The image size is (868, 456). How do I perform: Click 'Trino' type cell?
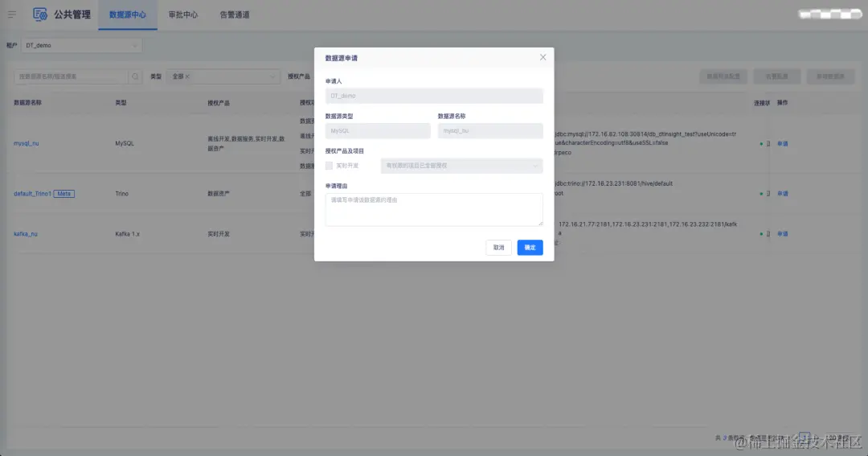point(122,194)
